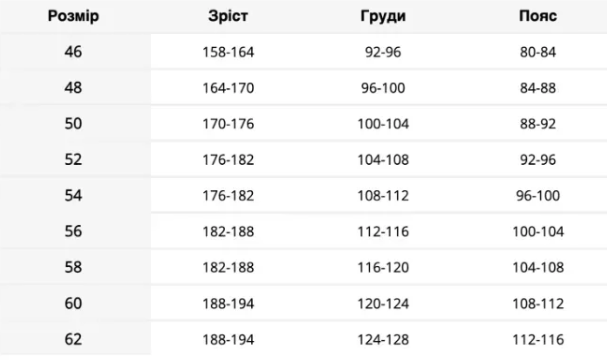This screenshot has width=607, height=362.
Task: Select size 56 row label
Action: pos(73,231)
